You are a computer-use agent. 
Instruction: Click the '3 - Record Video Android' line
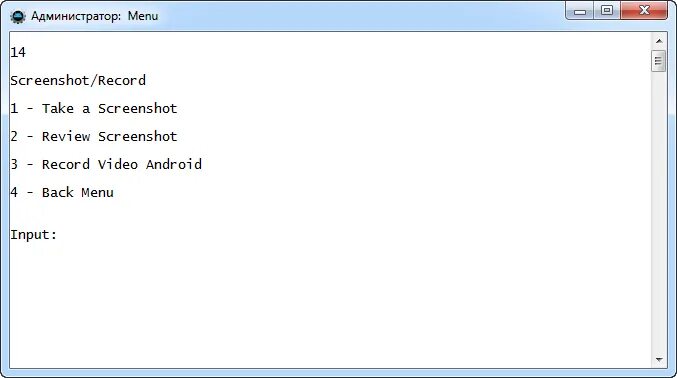pos(106,165)
